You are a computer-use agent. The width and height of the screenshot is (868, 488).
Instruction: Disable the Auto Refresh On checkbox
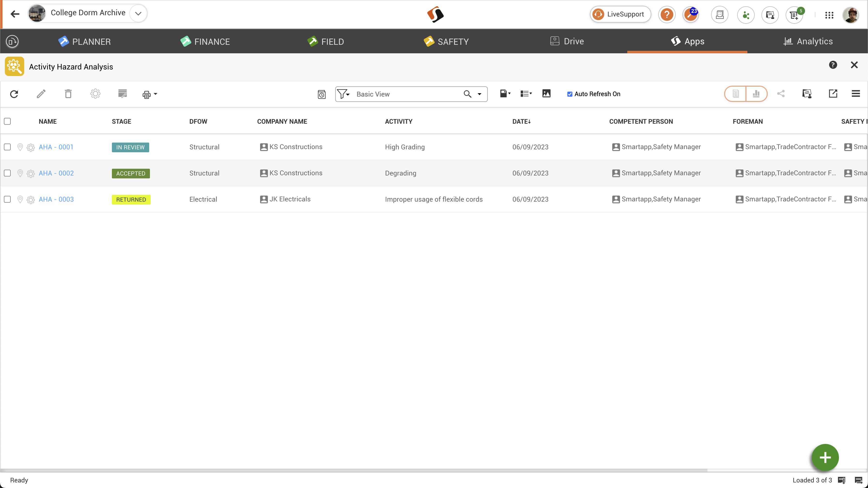(570, 94)
